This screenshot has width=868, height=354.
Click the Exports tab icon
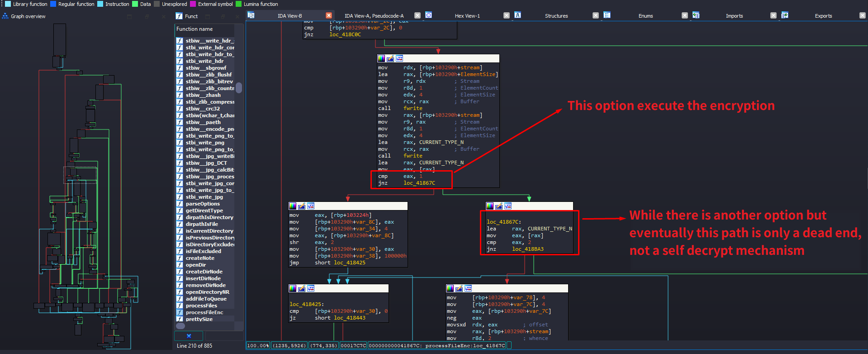pyautogui.click(x=785, y=15)
